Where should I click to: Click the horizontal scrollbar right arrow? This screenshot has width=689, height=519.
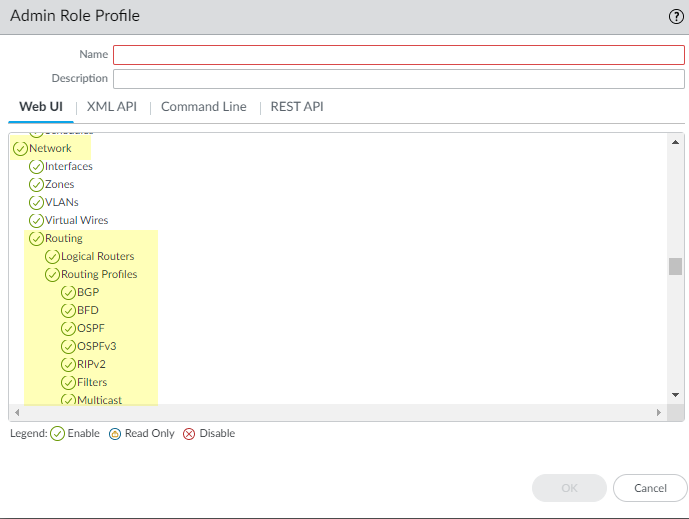click(659, 412)
